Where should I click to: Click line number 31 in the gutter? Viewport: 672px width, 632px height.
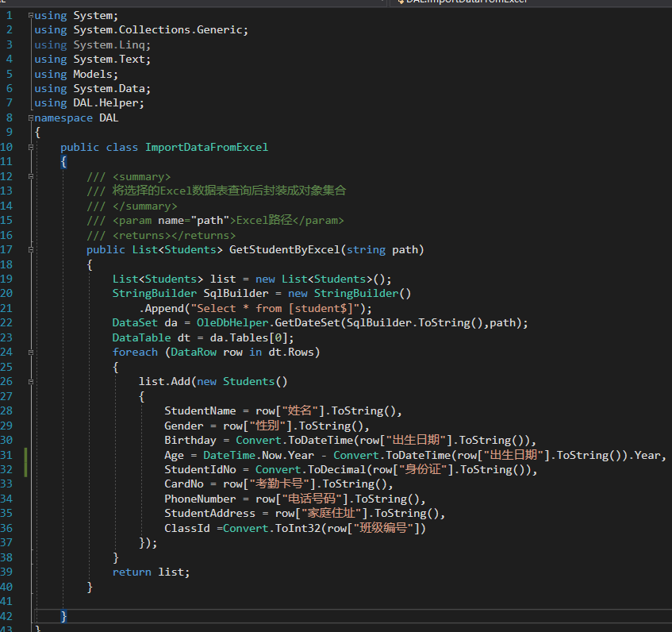click(6, 455)
